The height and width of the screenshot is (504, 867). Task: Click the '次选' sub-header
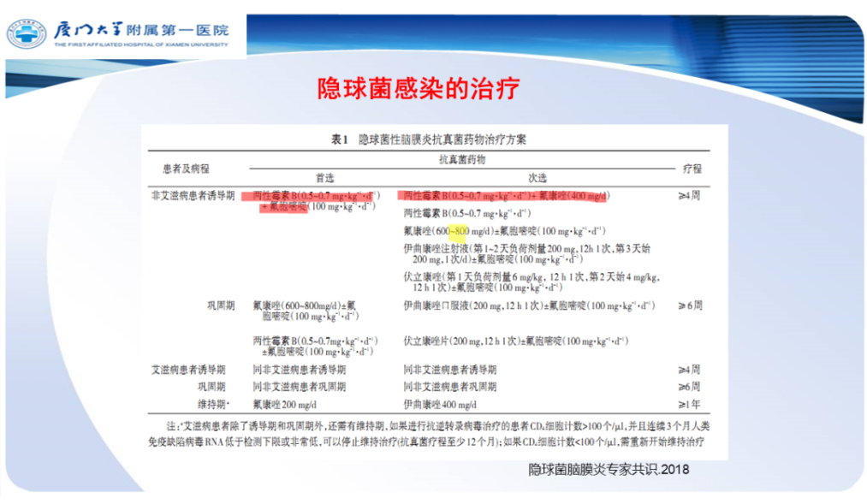pos(537,178)
